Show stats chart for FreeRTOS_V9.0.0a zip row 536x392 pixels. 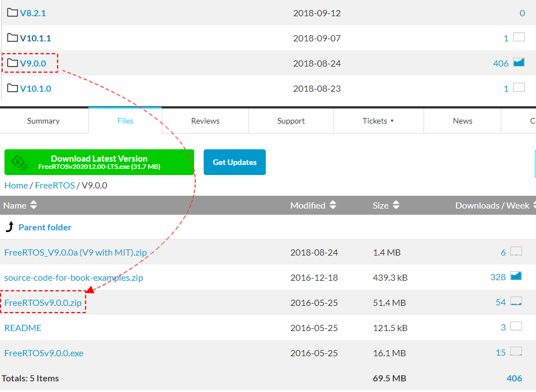pyautogui.click(x=516, y=251)
